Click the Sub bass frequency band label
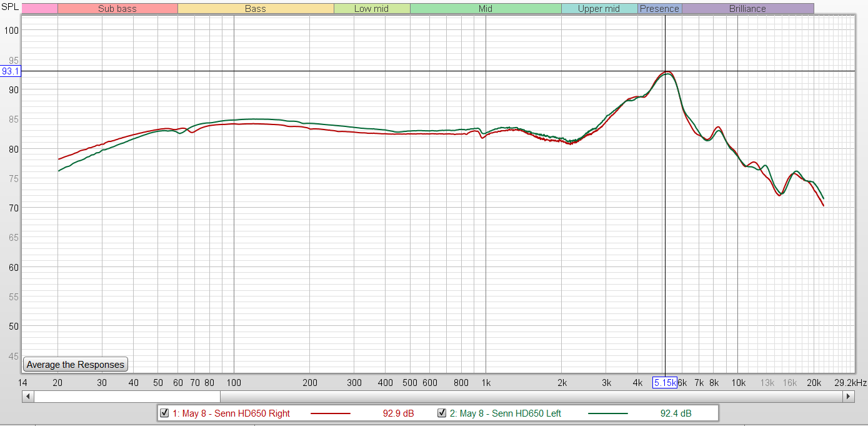 [x=117, y=9]
